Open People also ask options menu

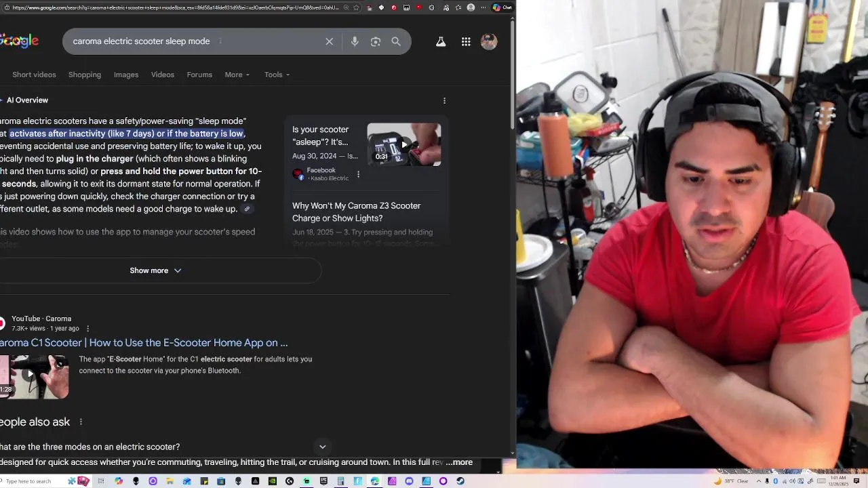point(81,422)
